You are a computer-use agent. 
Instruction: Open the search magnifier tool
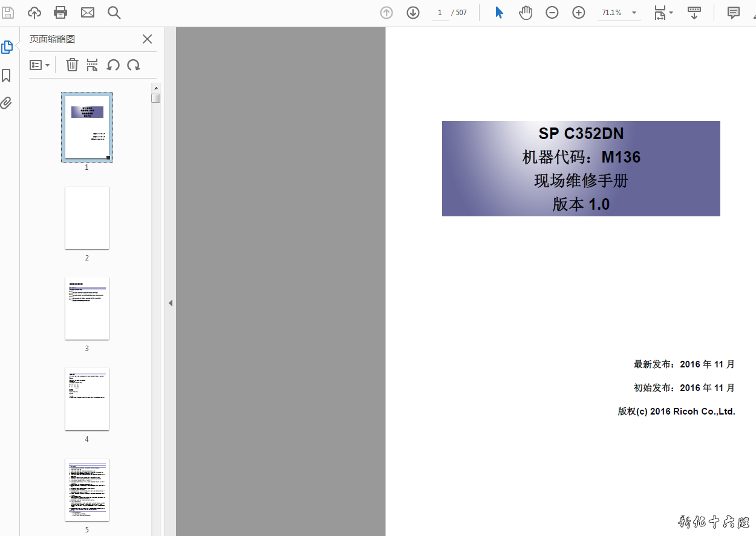pos(114,13)
